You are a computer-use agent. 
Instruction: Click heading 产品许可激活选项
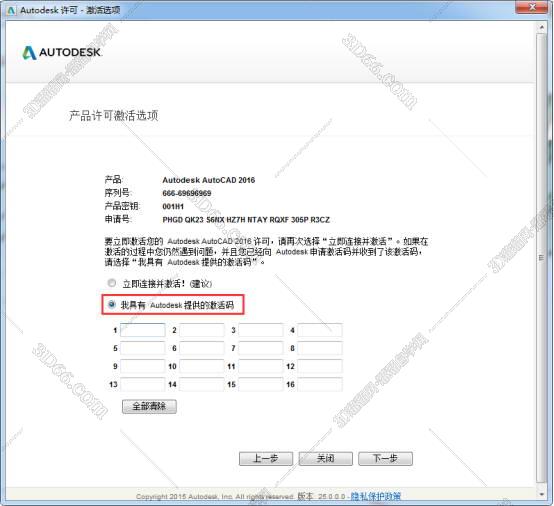(113, 116)
